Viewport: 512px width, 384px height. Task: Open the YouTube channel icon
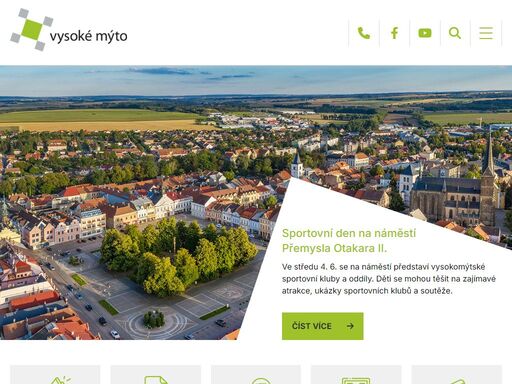point(425,33)
